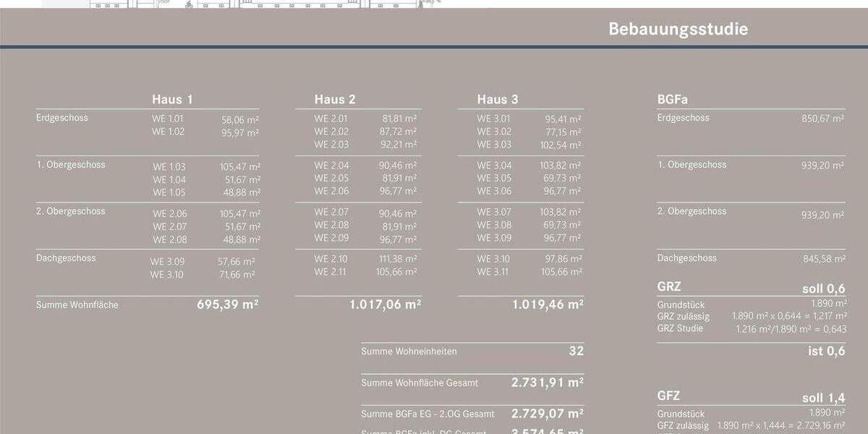Select the WE 2.10 unit in Haus 2
The width and height of the screenshot is (868, 434).
pos(331,259)
